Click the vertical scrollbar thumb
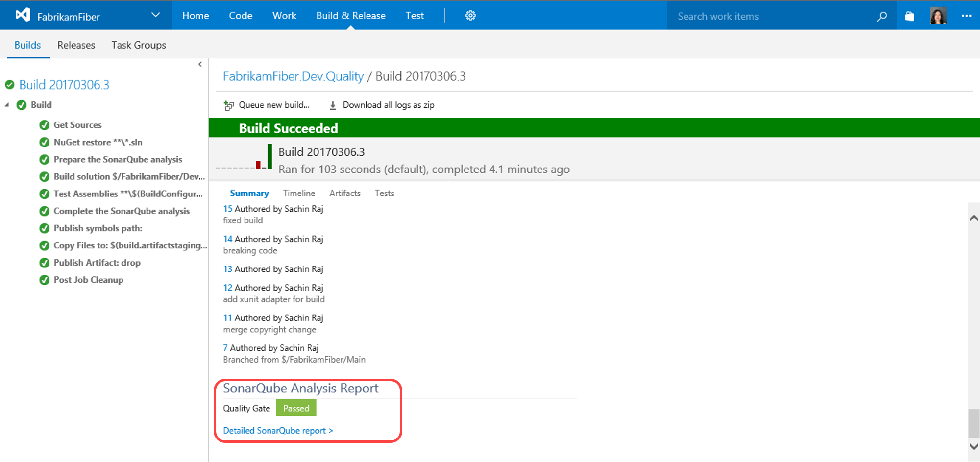The image size is (980, 462). click(974, 423)
